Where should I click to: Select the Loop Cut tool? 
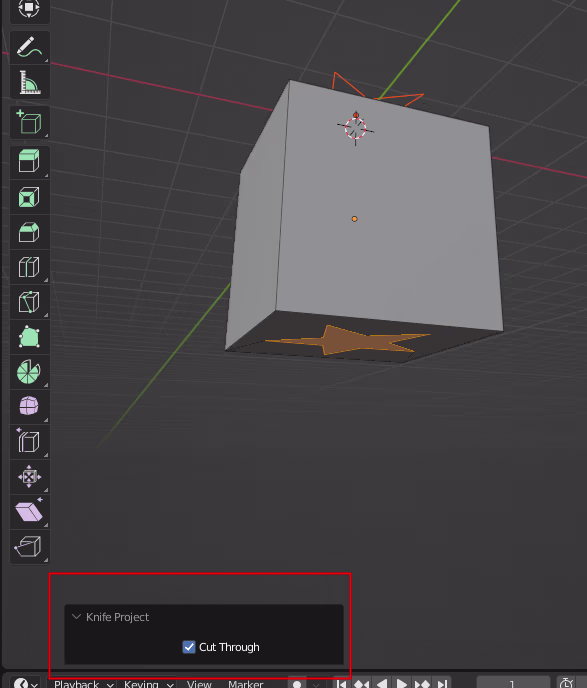[29, 267]
